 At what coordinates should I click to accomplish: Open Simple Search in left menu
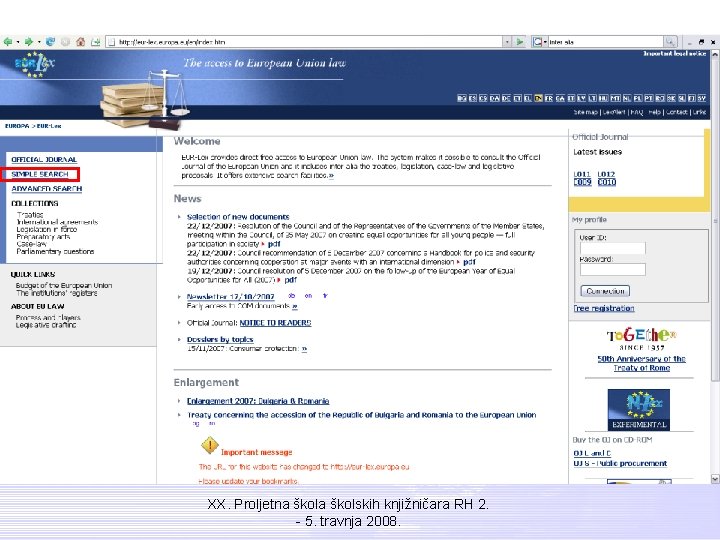pos(39,174)
